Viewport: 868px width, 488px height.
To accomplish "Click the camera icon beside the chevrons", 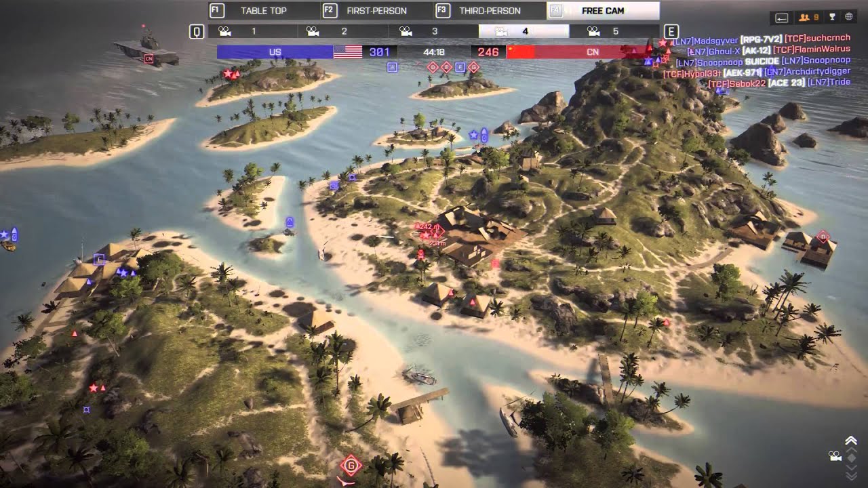I will tap(835, 457).
